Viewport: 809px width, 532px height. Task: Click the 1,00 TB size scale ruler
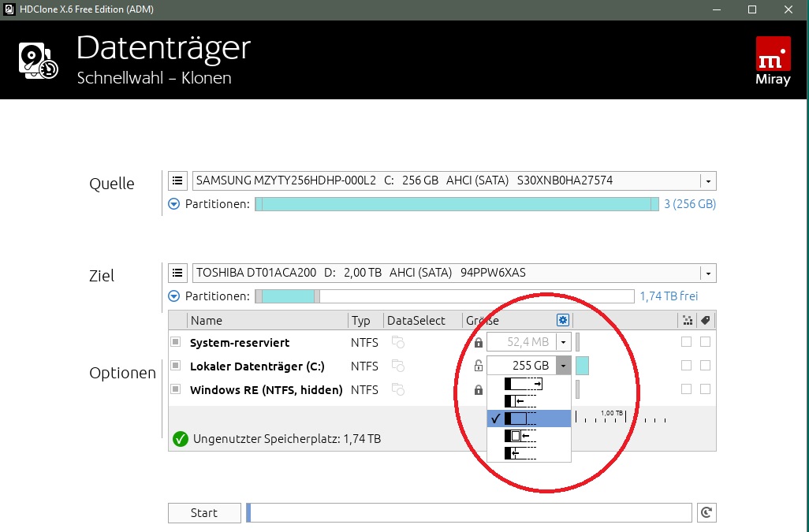pos(621,417)
